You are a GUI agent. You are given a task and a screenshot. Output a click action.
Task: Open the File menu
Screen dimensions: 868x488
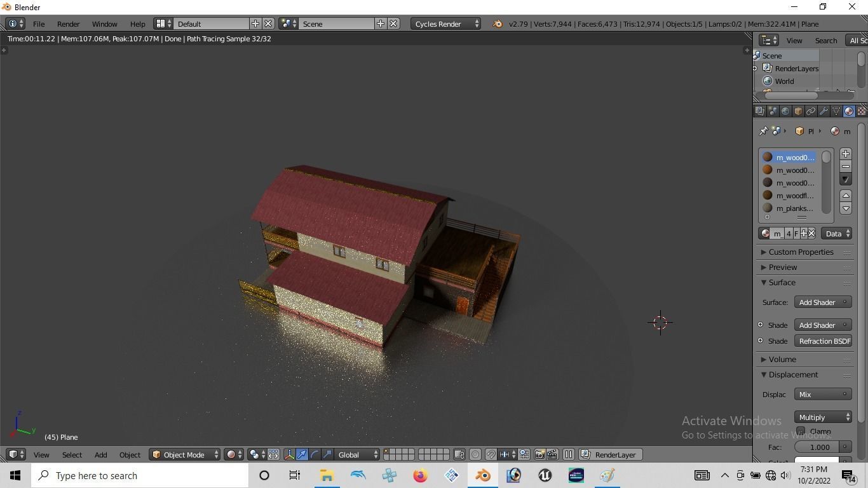[39, 24]
